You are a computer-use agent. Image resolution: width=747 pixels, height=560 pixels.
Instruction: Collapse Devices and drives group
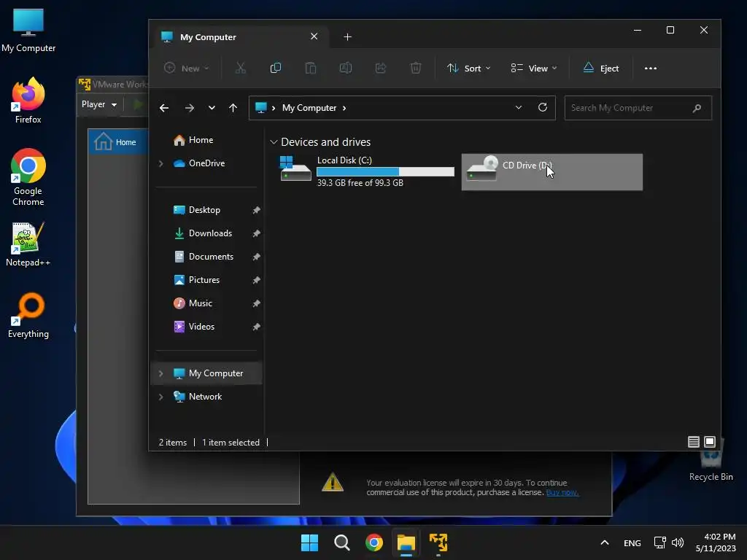click(x=274, y=142)
